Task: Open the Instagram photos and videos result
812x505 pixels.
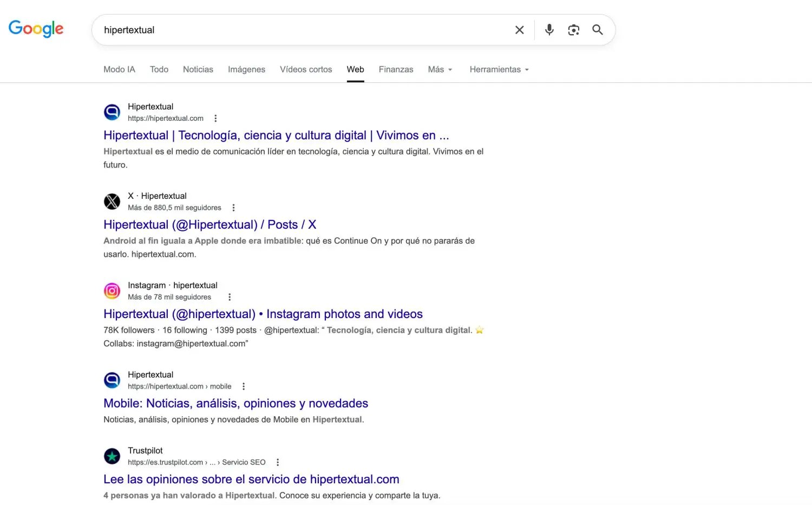Action: (x=263, y=314)
